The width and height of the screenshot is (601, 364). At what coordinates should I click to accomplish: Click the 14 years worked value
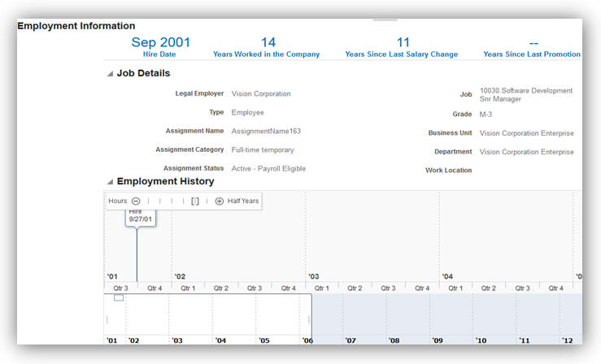point(268,42)
